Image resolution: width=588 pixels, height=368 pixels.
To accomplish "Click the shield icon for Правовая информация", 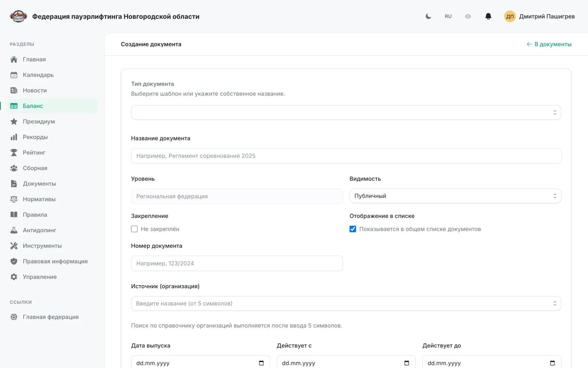I will (x=14, y=261).
